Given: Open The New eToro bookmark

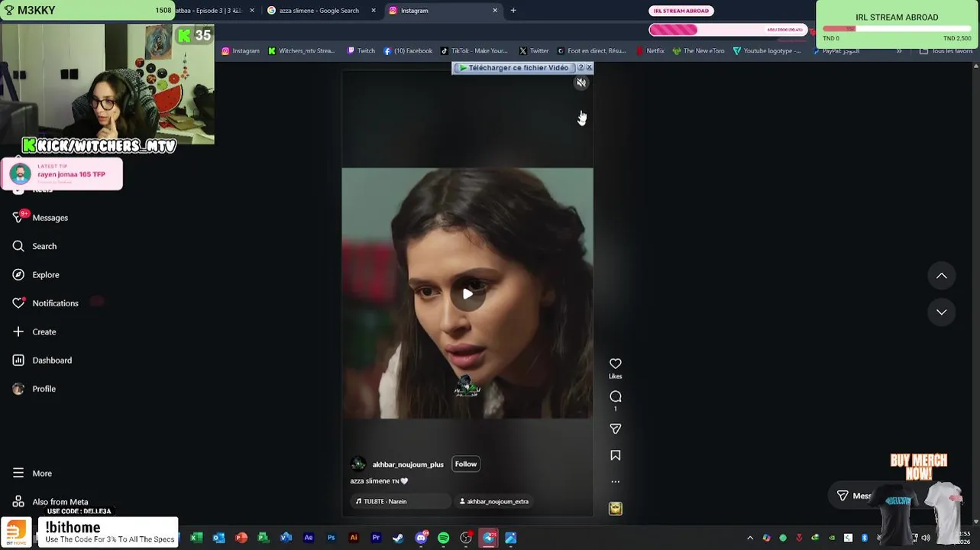Looking at the screenshot, I should (698, 51).
